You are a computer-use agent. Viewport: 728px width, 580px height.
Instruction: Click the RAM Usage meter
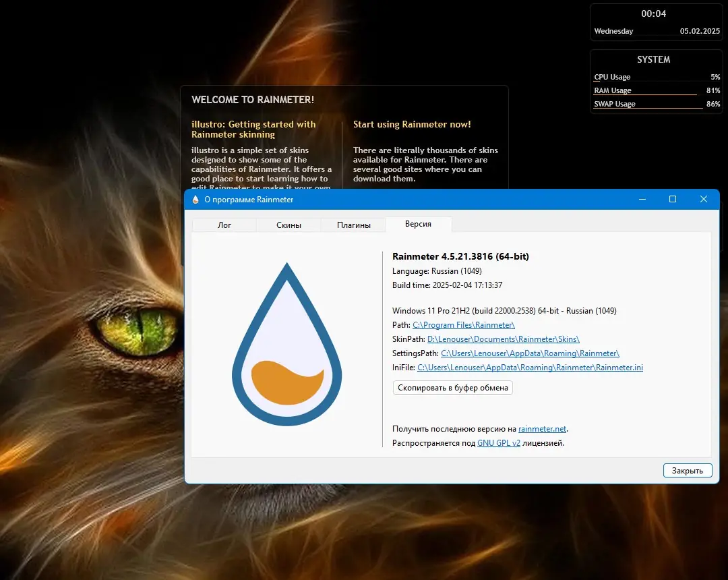click(612, 90)
